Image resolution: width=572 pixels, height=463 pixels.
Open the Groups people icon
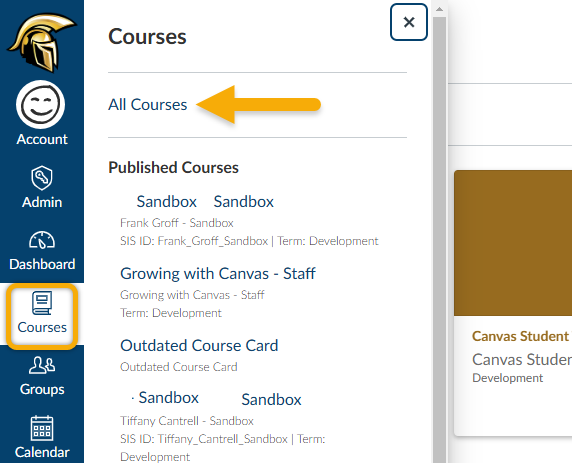click(42, 365)
